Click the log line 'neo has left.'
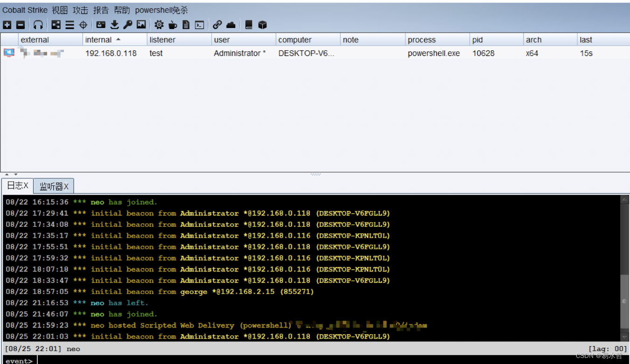 coord(76,303)
